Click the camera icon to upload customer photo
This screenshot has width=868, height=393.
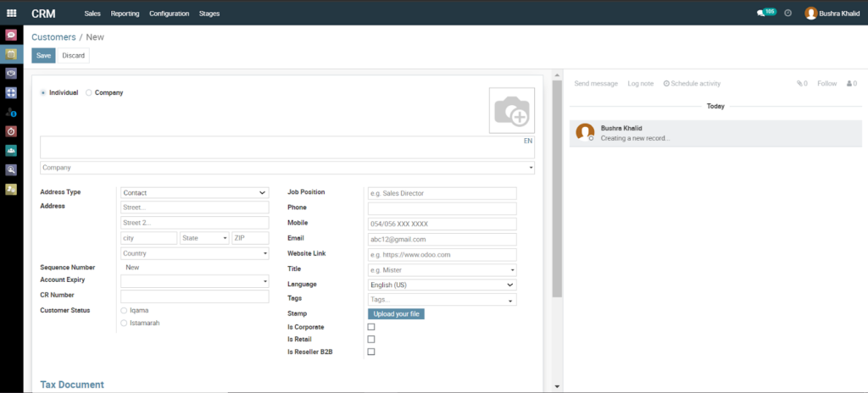(x=511, y=110)
